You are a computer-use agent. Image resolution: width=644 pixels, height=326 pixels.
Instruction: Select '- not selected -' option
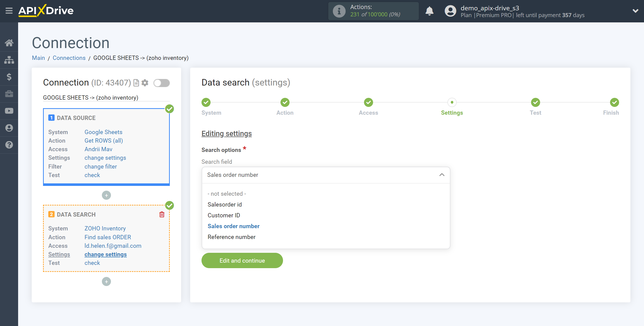click(x=227, y=194)
